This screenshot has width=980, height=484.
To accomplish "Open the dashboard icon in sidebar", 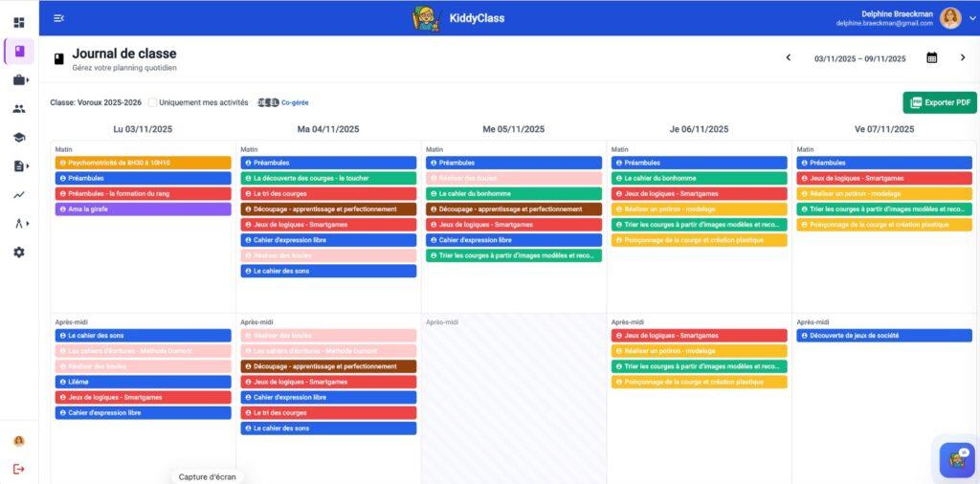I will 19,22.
